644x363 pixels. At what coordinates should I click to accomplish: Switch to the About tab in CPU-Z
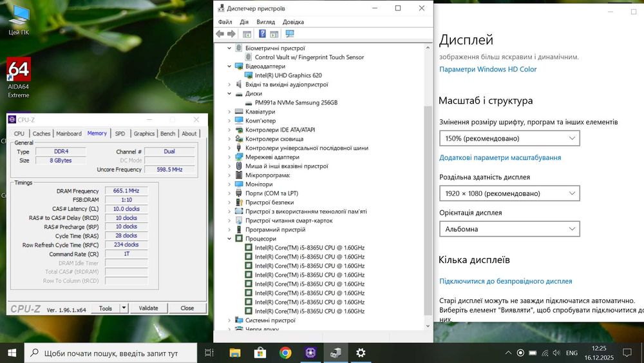[x=189, y=133]
